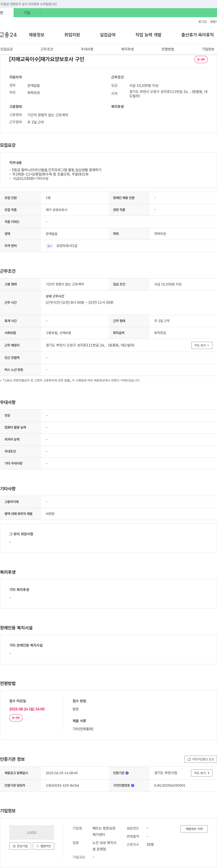Report ad with 거짓구인광고 신고 button
The width and height of the screenshot is (217, 868).
pos(200,759)
